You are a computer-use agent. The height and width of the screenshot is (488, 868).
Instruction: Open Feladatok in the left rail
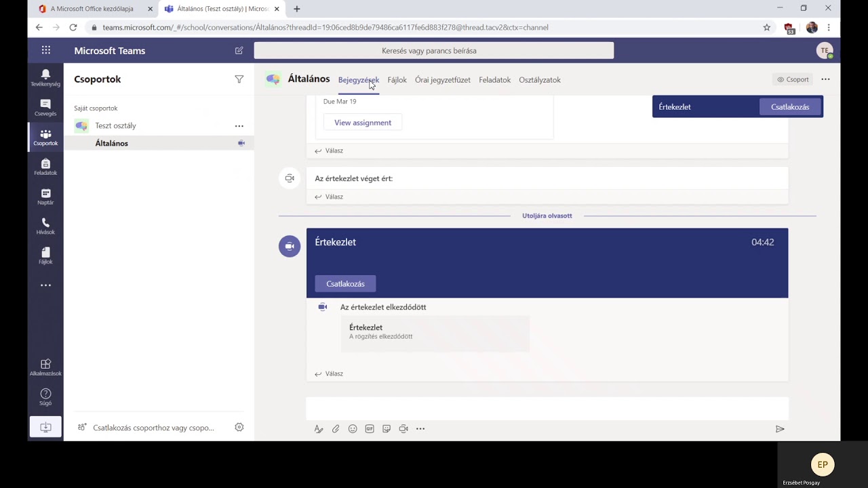45,167
